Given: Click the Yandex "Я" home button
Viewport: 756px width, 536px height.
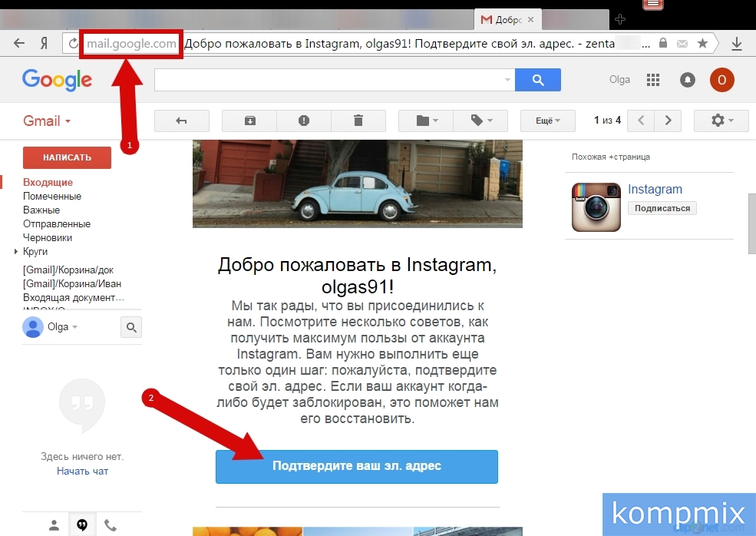Looking at the screenshot, I should (44, 44).
